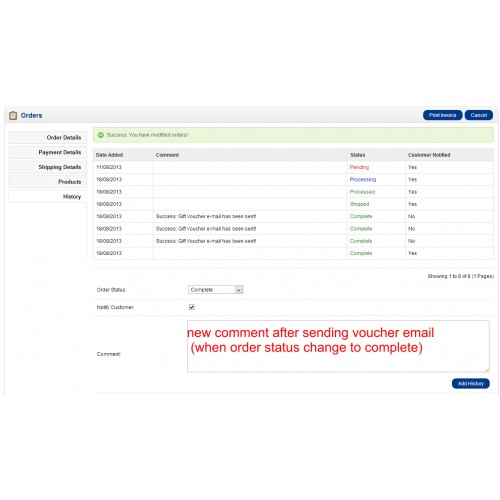
Task: Click the Add History button
Action: (x=471, y=384)
